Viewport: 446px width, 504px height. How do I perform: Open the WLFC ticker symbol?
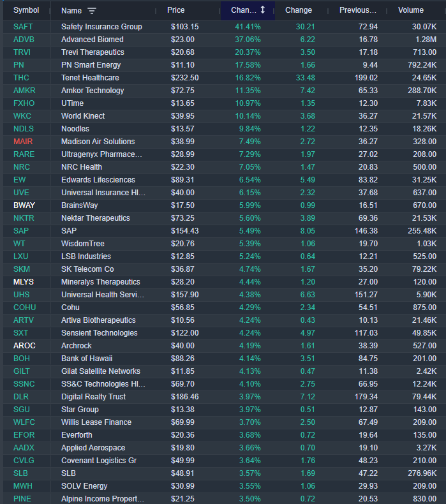24,422
